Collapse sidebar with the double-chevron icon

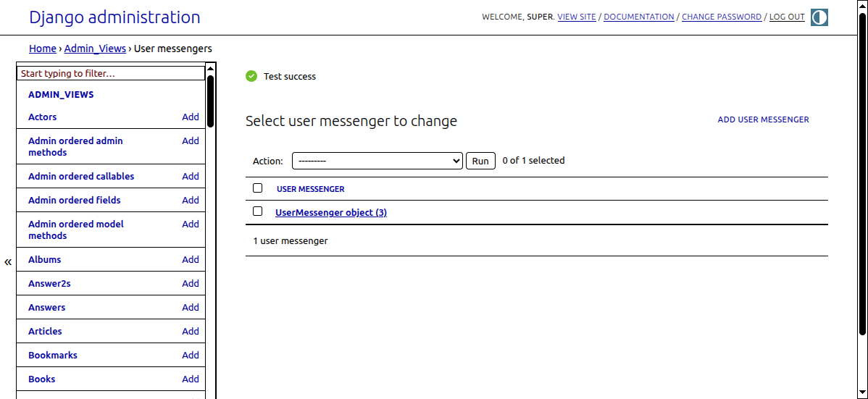click(8, 261)
